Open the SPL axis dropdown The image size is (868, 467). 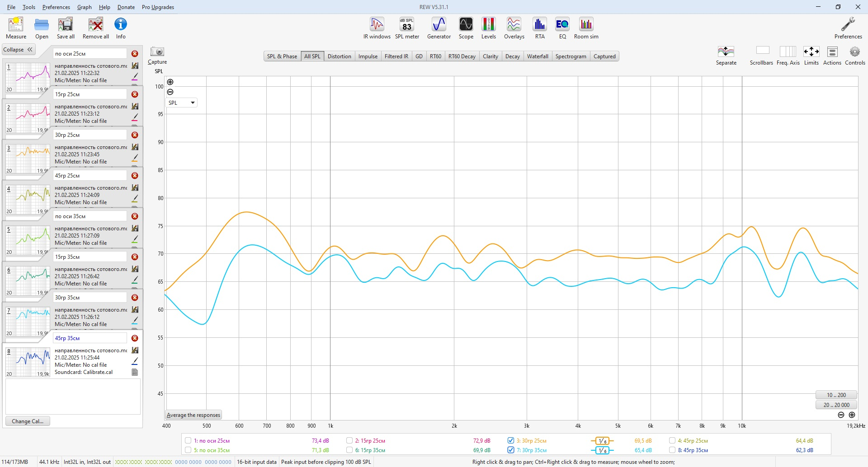click(x=182, y=103)
